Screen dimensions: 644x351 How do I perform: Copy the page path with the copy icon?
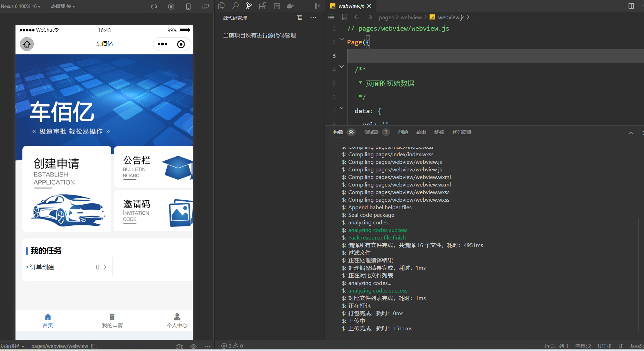(x=94, y=346)
